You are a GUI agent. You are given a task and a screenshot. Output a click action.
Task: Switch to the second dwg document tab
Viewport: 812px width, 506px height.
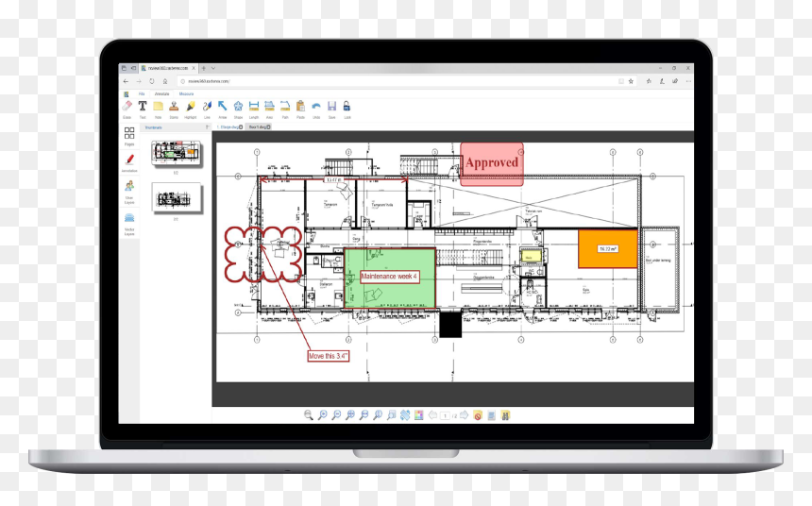[x=259, y=126]
